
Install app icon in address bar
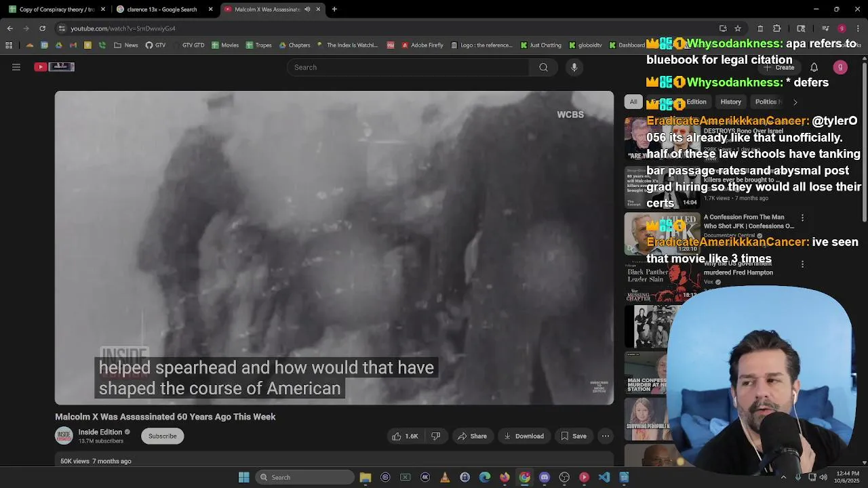click(723, 28)
